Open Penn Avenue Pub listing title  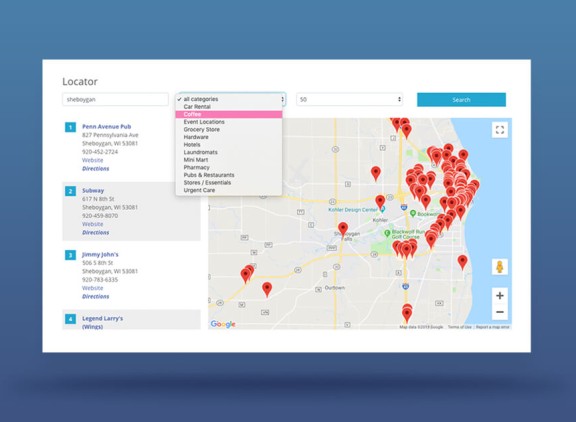point(107,127)
